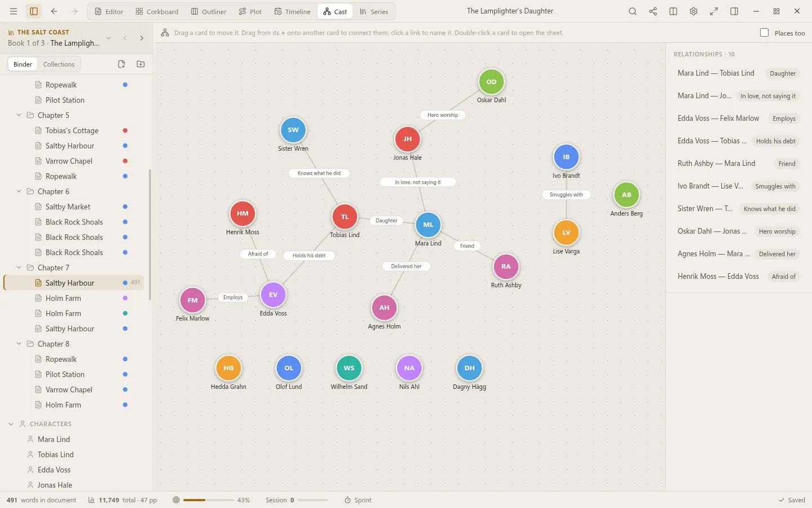The image size is (812, 508).
Task: Switch to the Editor tab
Action: click(x=109, y=11)
